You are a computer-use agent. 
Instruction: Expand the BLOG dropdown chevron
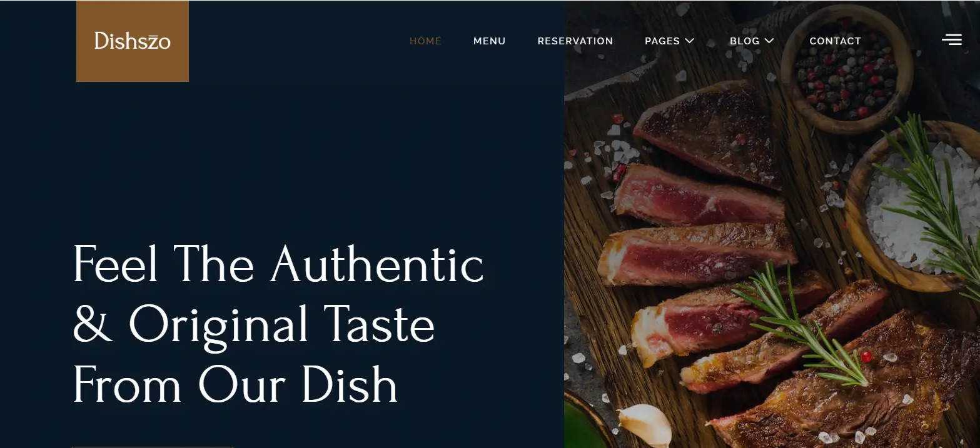pyautogui.click(x=769, y=41)
